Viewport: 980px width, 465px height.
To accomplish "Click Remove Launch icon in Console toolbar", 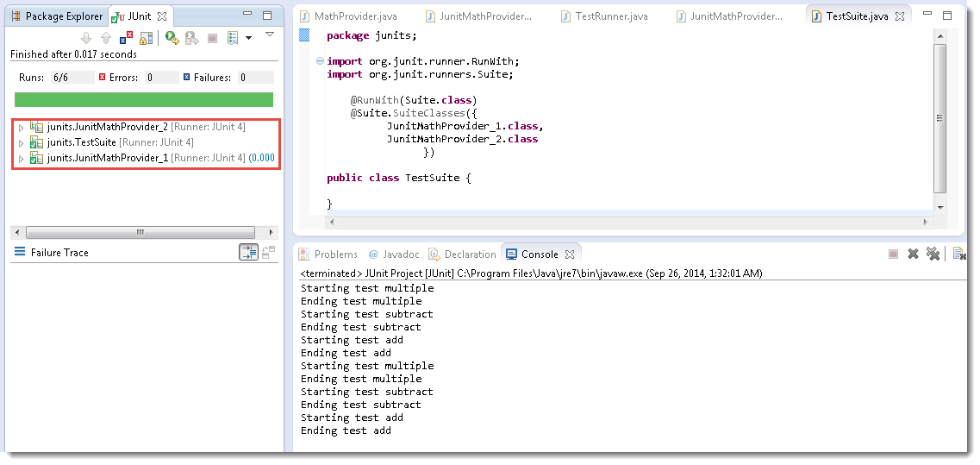I will point(913,254).
